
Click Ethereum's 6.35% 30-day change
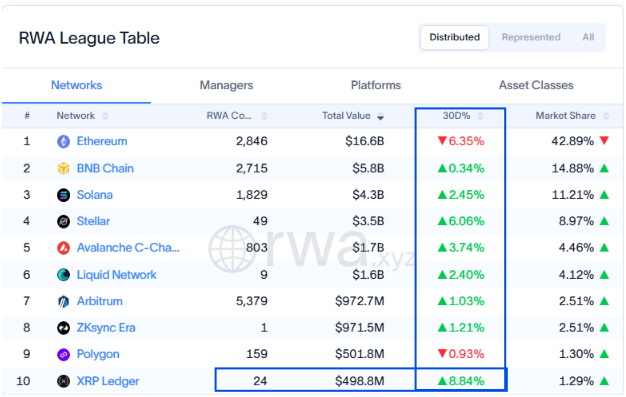point(461,141)
